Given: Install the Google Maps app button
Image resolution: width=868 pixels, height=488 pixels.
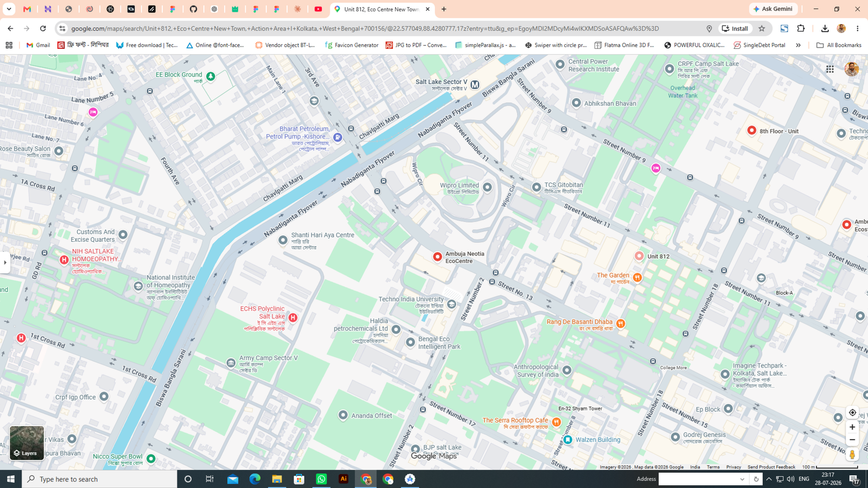Looking at the screenshot, I should (735, 29).
